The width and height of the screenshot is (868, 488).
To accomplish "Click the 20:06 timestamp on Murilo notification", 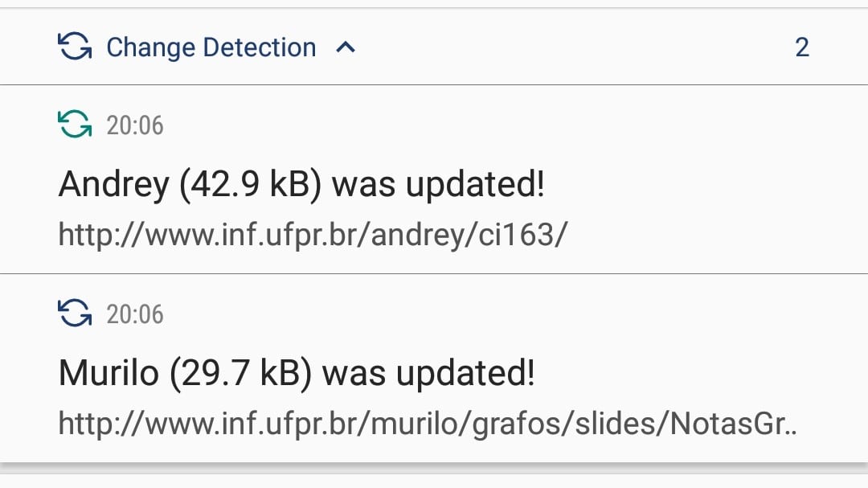I will pyautogui.click(x=135, y=314).
